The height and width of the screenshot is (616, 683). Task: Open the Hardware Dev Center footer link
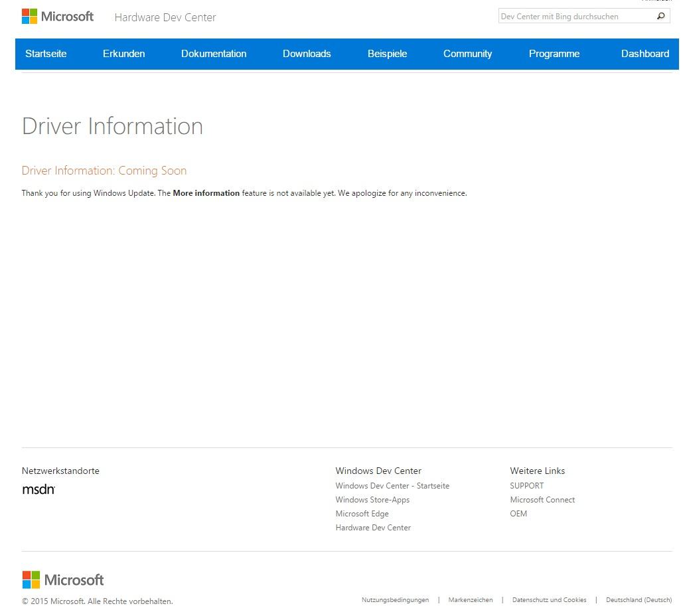click(x=373, y=528)
